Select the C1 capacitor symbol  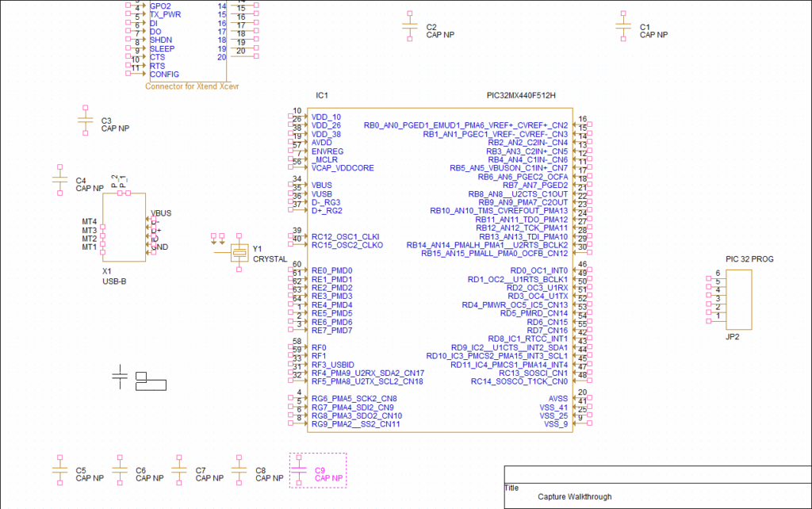[x=623, y=27]
